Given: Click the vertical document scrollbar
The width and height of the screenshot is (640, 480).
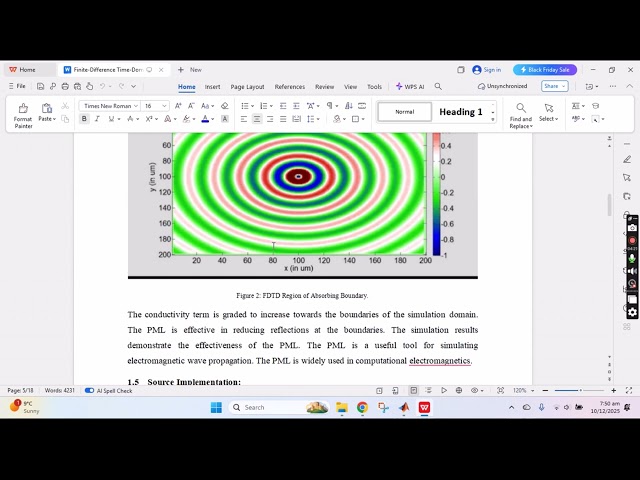Looking at the screenshot, I should 609,205.
